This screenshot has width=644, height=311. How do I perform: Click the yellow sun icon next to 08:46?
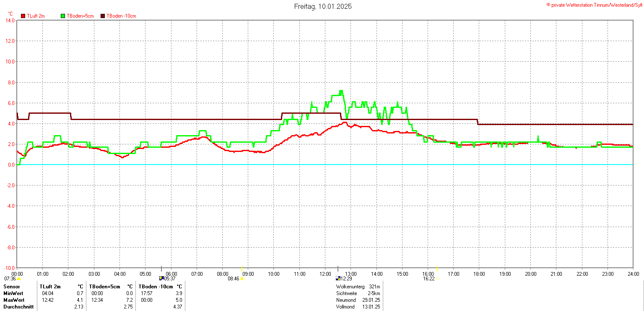pos(242,279)
